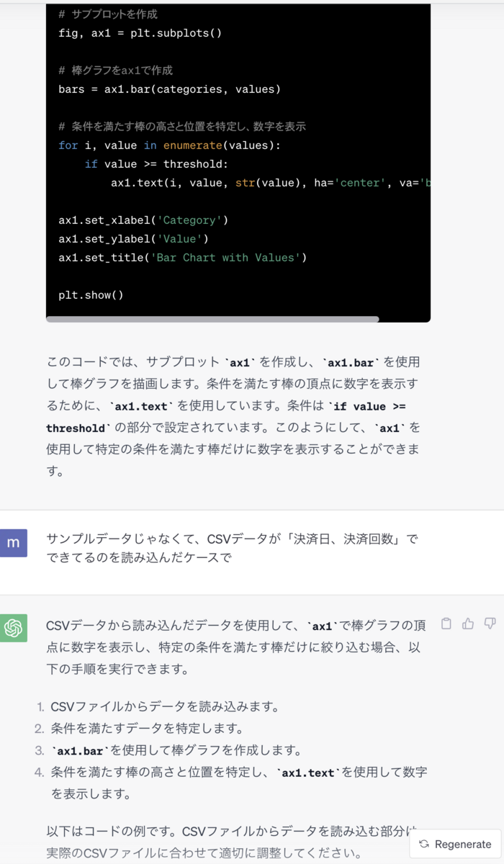Click the Regenerate button
504x864 pixels.
pyautogui.click(x=454, y=844)
